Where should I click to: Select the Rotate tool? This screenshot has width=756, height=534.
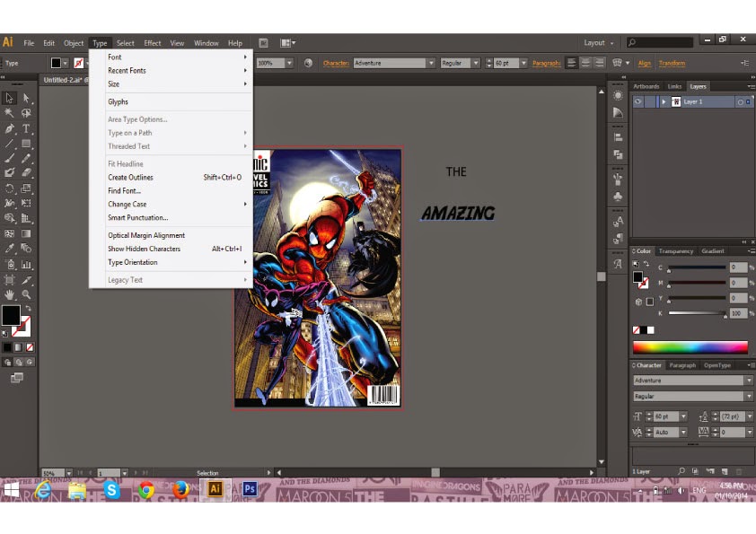(9, 188)
